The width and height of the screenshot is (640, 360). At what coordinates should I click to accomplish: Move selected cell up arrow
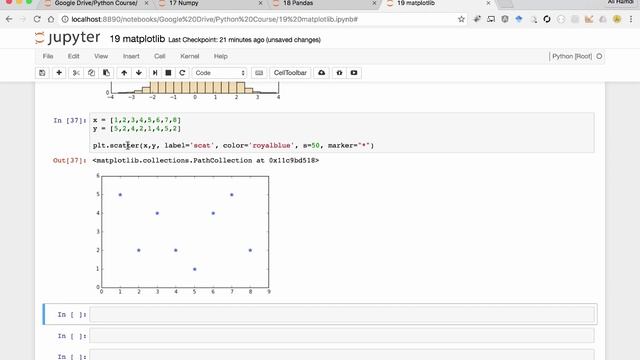pyautogui.click(x=124, y=73)
